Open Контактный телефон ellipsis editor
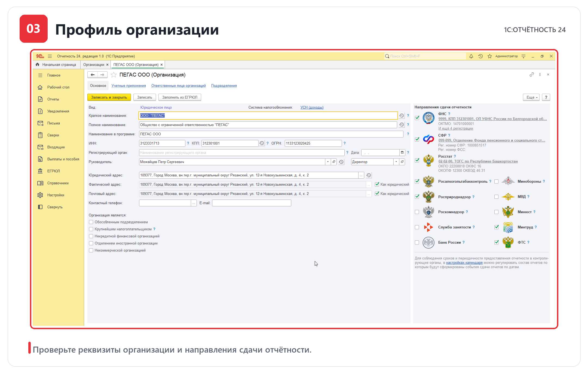The height and width of the screenshot is (373, 588). [194, 203]
